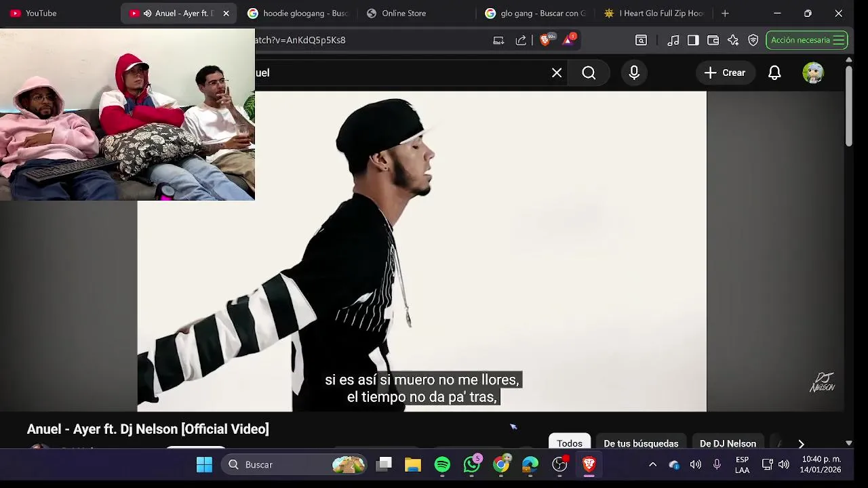The width and height of the screenshot is (868, 488).
Task: Open the ESP LAA language switcher
Action: 743,464
